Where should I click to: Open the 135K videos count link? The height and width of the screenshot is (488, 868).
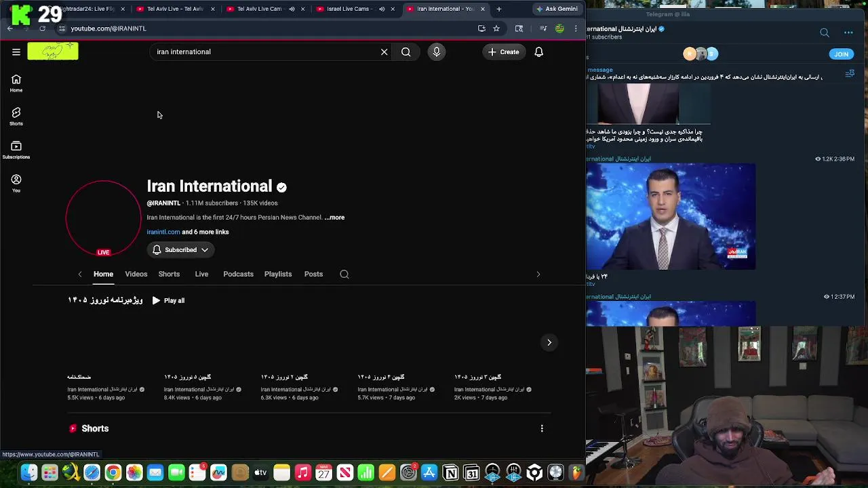pyautogui.click(x=260, y=203)
